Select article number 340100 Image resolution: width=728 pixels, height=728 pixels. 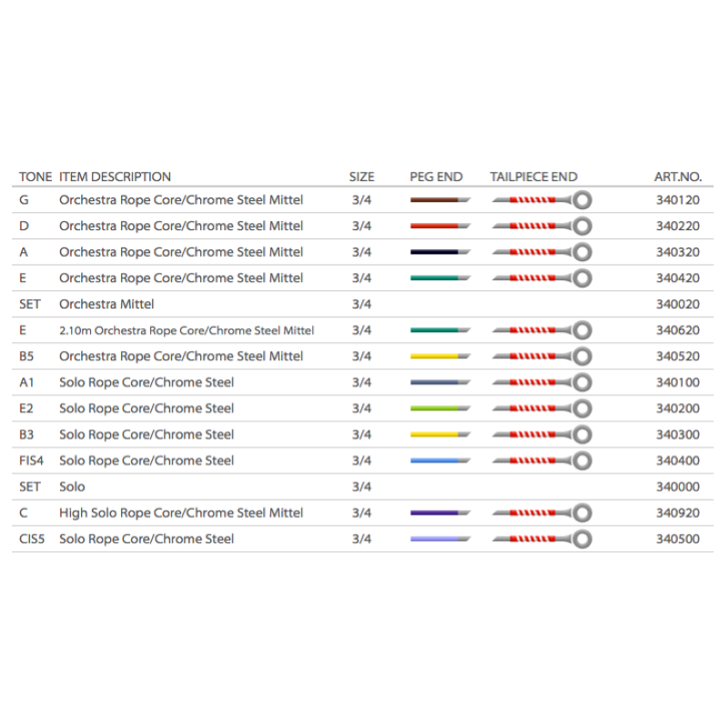pyautogui.click(x=678, y=382)
